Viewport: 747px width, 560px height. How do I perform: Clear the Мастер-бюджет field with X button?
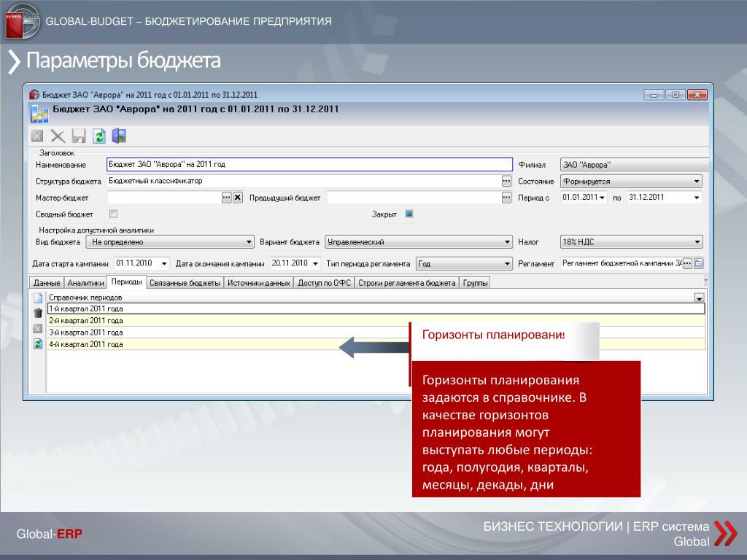(x=238, y=198)
